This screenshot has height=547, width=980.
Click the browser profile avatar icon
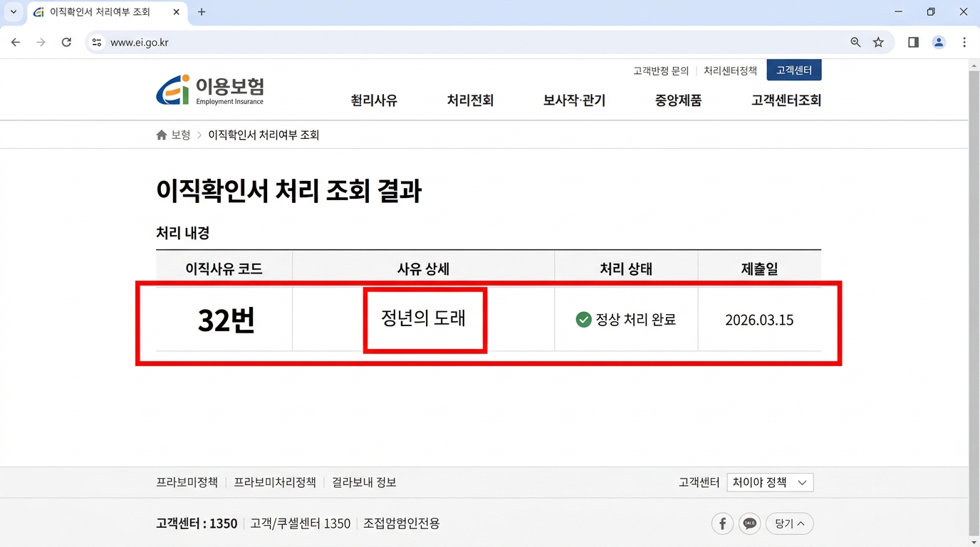coord(939,42)
